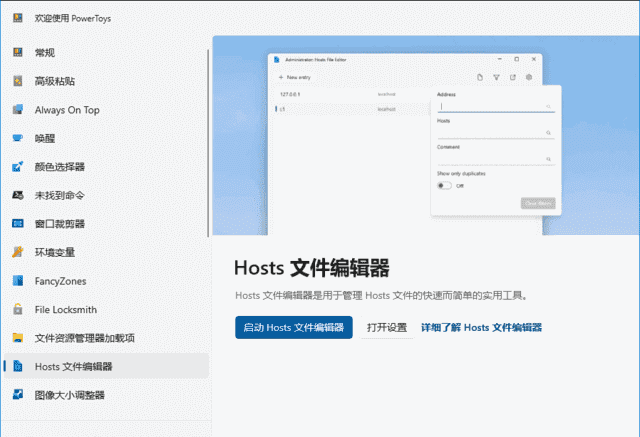640x437 pixels.
Task: Click the File Locksmith lock icon
Action: pyautogui.click(x=18, y=309)
